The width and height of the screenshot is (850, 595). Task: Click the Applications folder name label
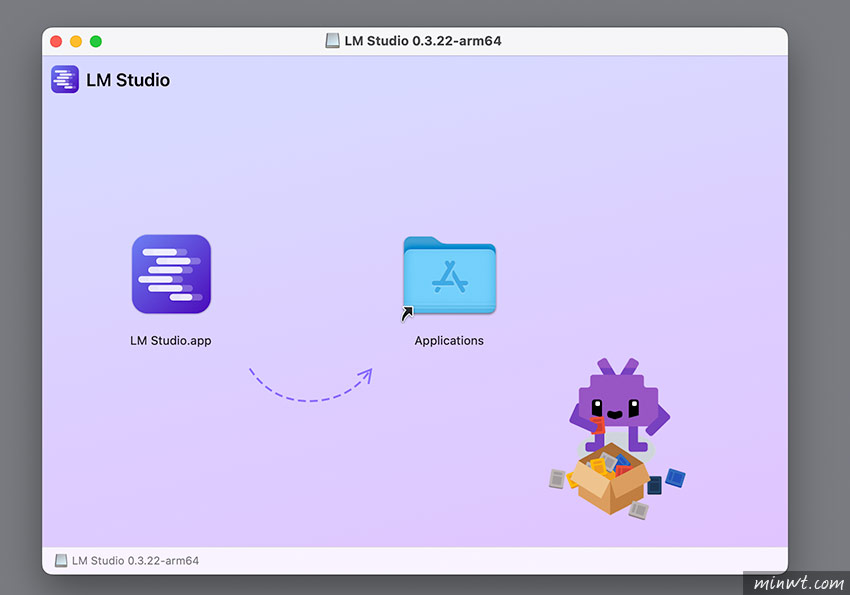click(449, 341)
